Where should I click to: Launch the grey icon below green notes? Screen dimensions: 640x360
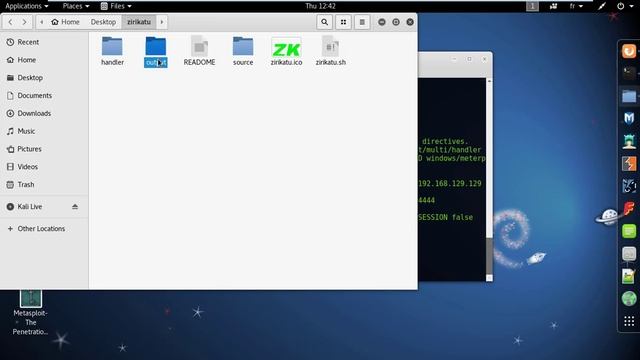(x=629, y=254)
